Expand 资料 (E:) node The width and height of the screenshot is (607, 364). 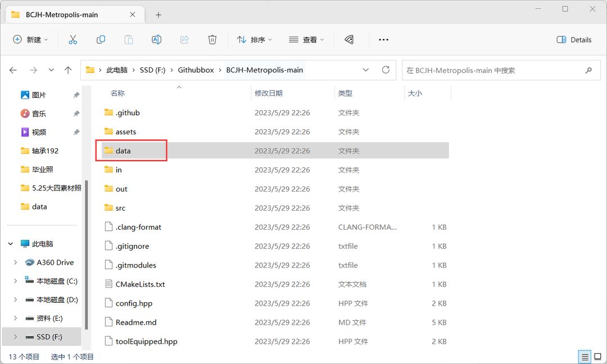click(15, 318)
